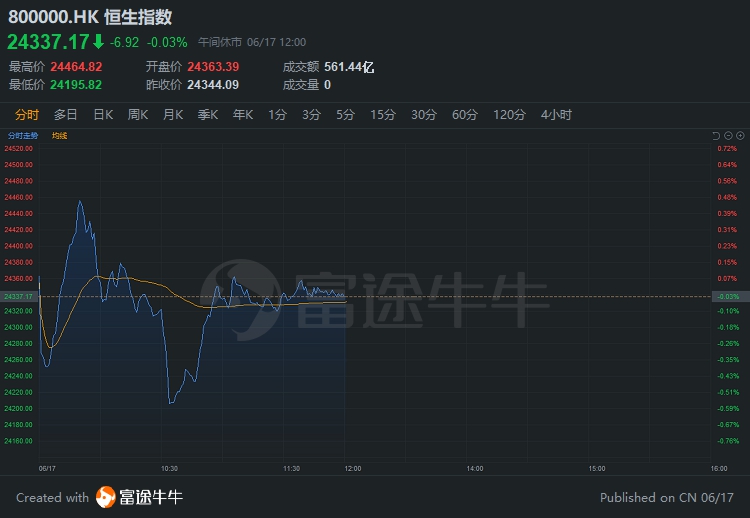Click the green down arrow beside the 24337.17 price
This screenshot has width=750, height=518.
[x=99, y=42]
